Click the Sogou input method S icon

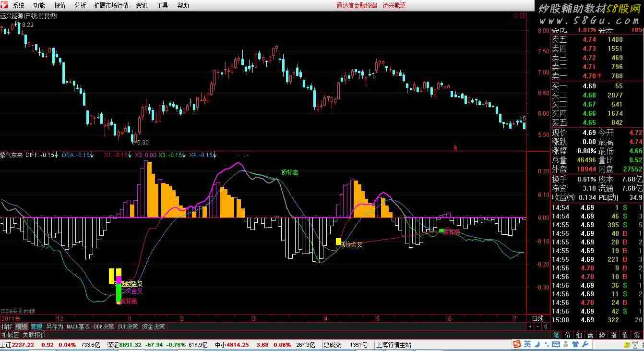517,345
